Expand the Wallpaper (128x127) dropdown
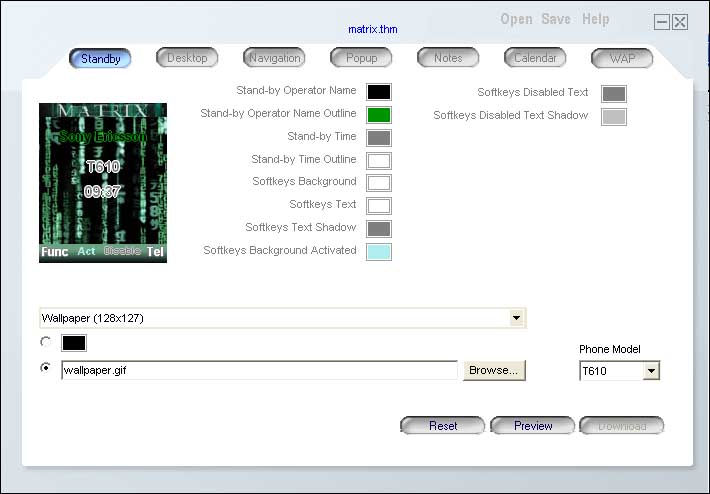The height and width of the screenshot is (494, 710). 516,318
